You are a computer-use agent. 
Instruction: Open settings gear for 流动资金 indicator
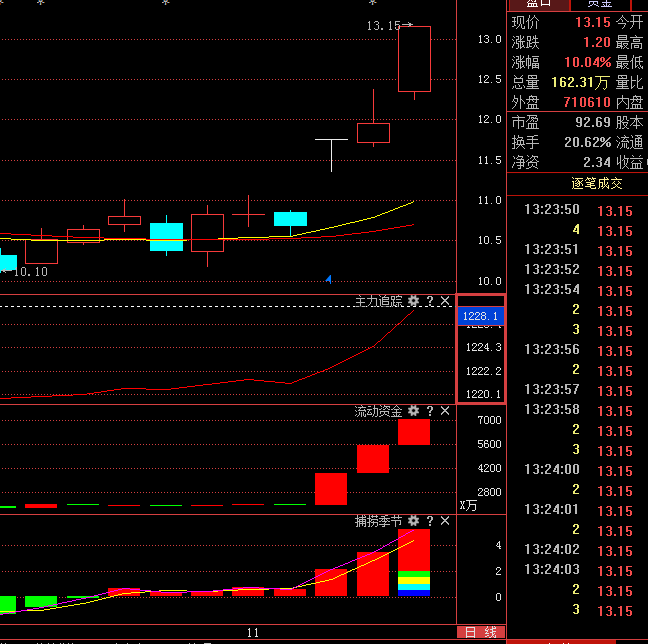click(x=413, y=411)
